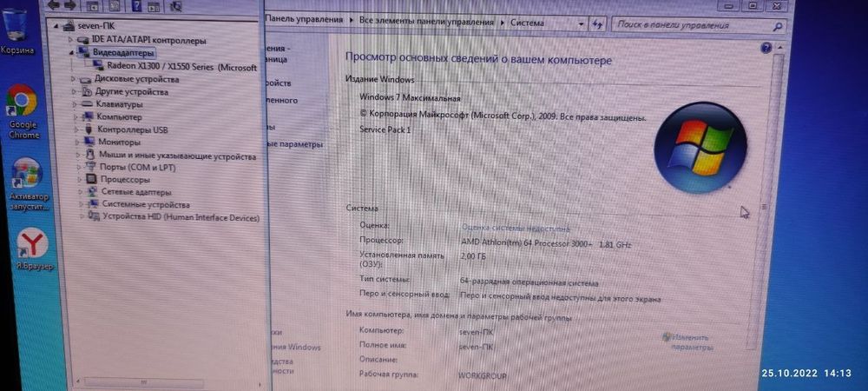Expand the Клавиатуры node

[75, 104]
